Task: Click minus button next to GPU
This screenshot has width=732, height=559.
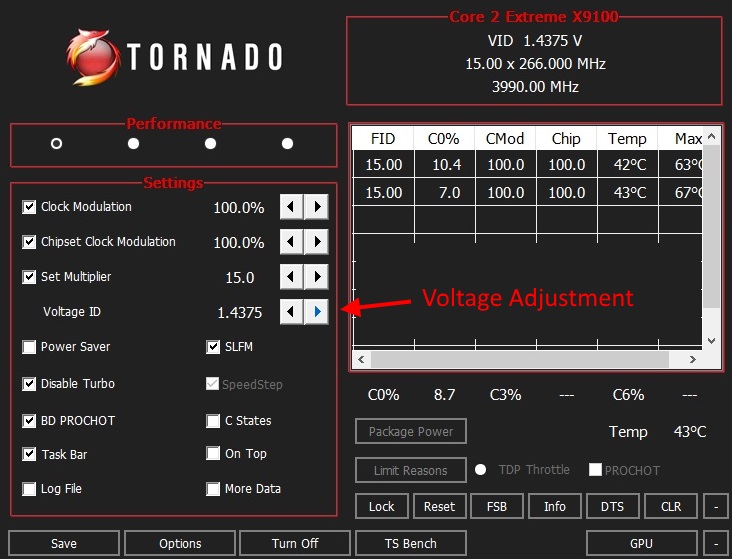Action: pyautogui.click(x=716, y=543)
